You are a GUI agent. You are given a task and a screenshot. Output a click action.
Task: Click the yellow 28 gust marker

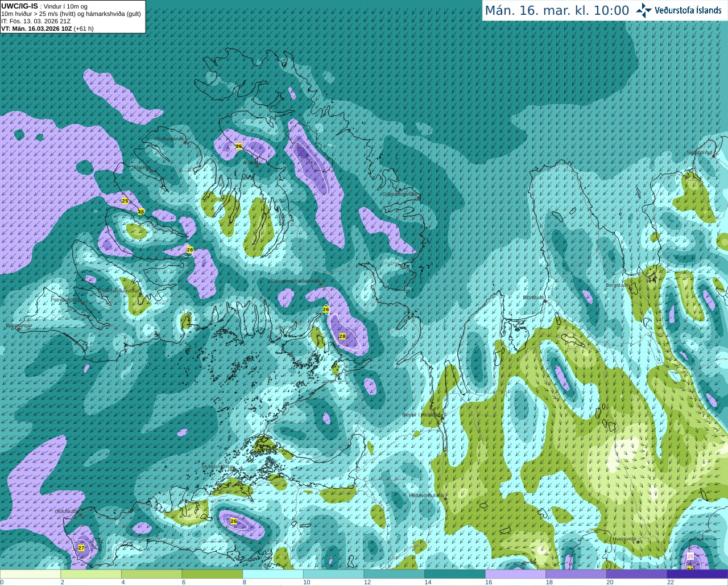click(x=342, y=336)
